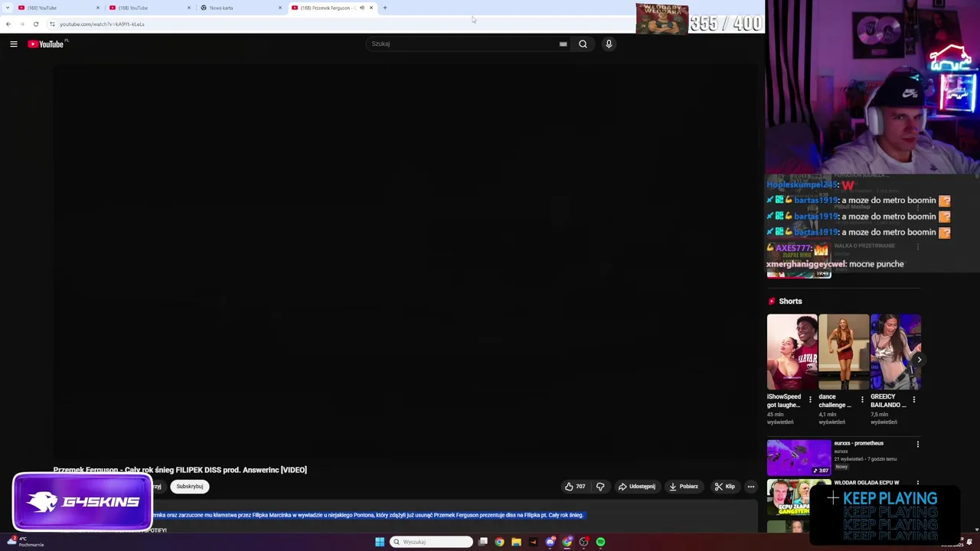View site information next to URL
The width and height of the screenshot is (980, 551).
(x=52, y=24)
